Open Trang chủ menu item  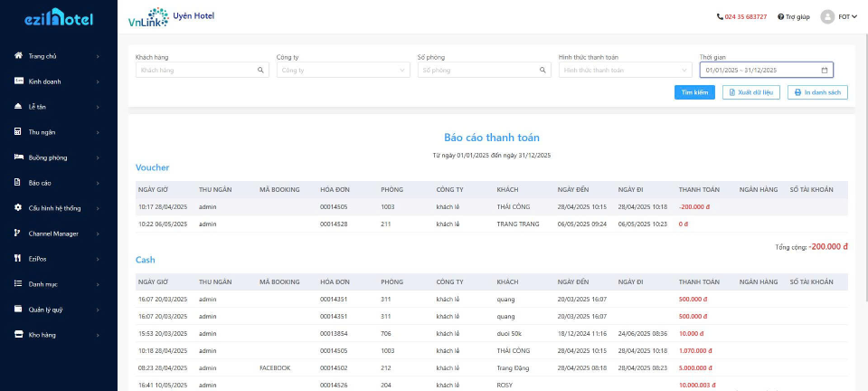(x=59, y=56)
